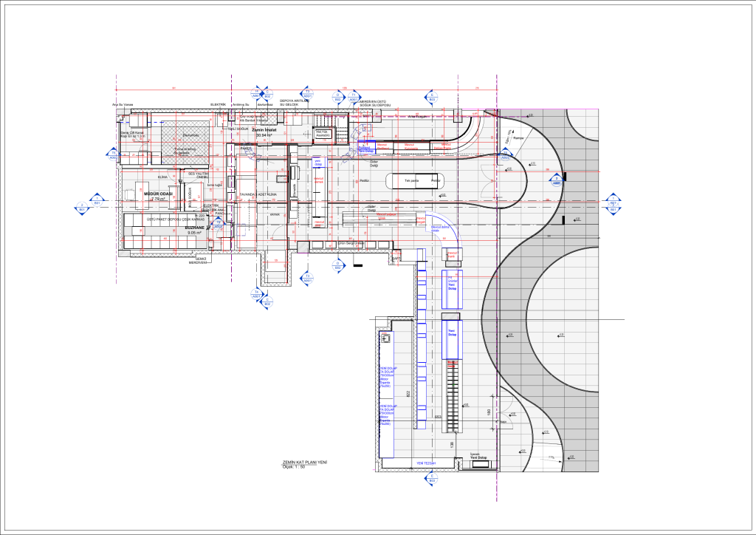Select the YENİ TEZGAH label

pos(426,463)
